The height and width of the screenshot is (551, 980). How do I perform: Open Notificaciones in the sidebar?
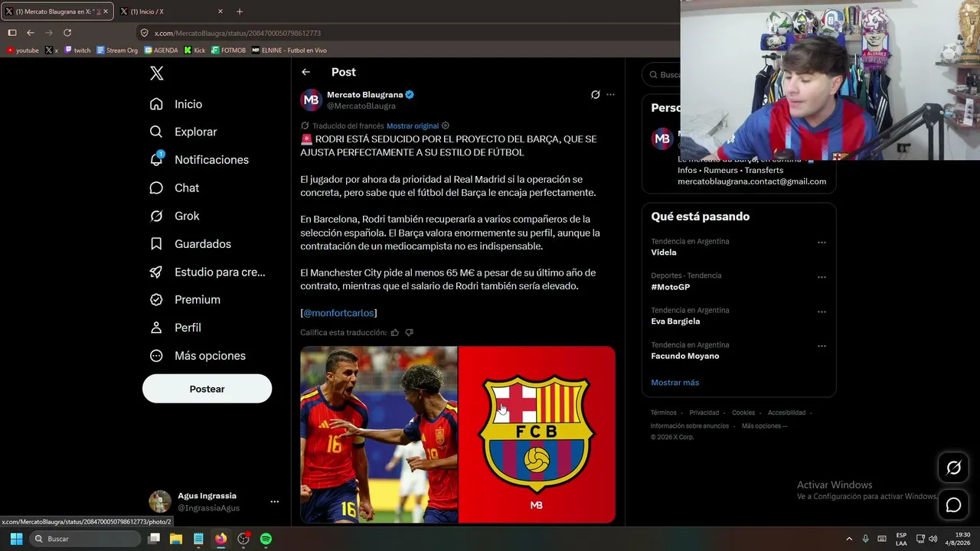coord(200,160)
